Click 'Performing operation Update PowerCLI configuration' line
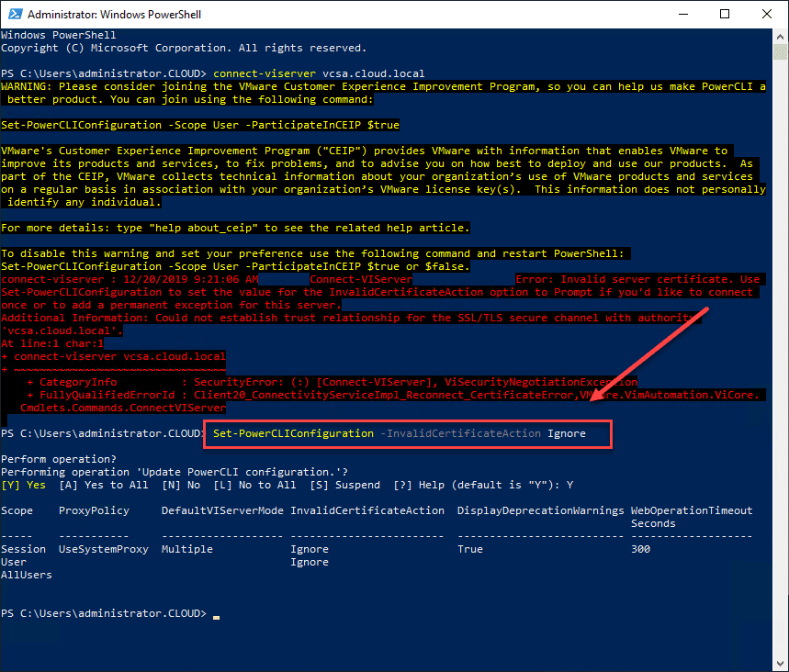 [x=175, y=472]
